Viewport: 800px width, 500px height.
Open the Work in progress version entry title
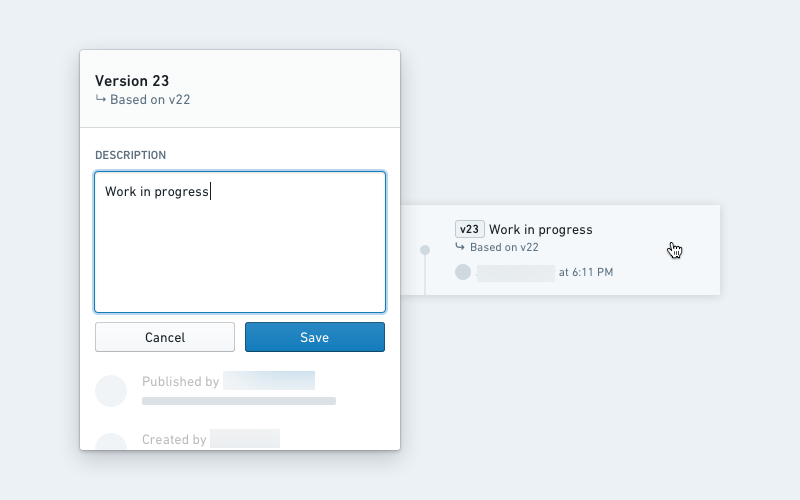(541, 230)
